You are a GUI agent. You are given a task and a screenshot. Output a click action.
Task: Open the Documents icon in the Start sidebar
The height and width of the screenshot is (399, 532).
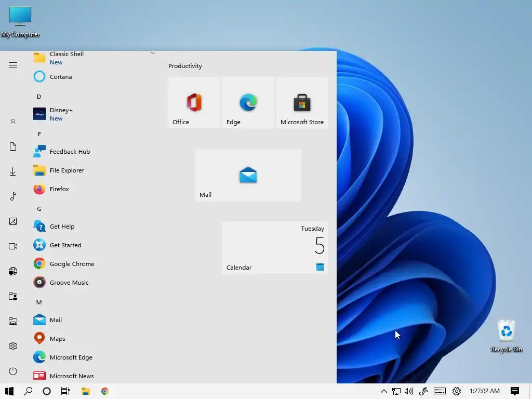tap(13, 147)
